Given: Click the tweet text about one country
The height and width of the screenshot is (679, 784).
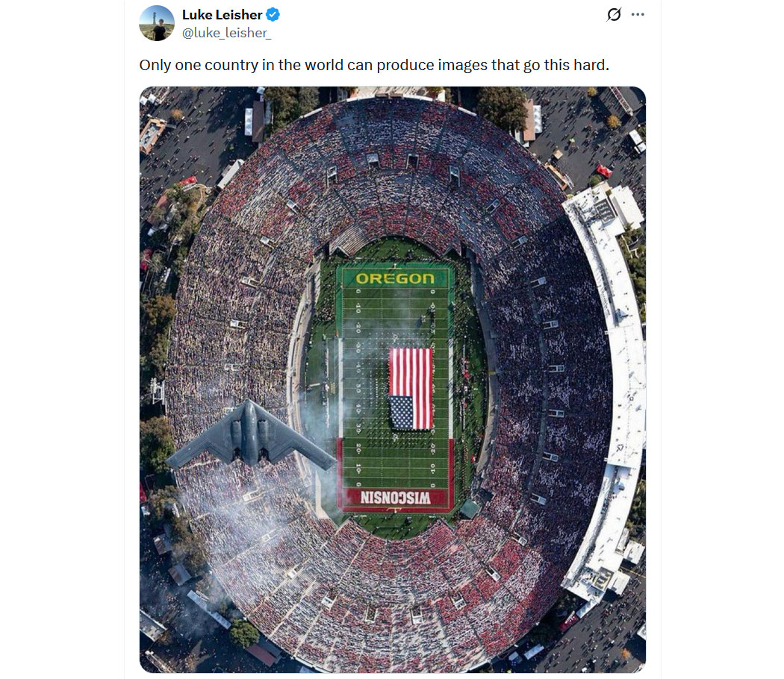Looking at the screenshot, I should [374, 65].
